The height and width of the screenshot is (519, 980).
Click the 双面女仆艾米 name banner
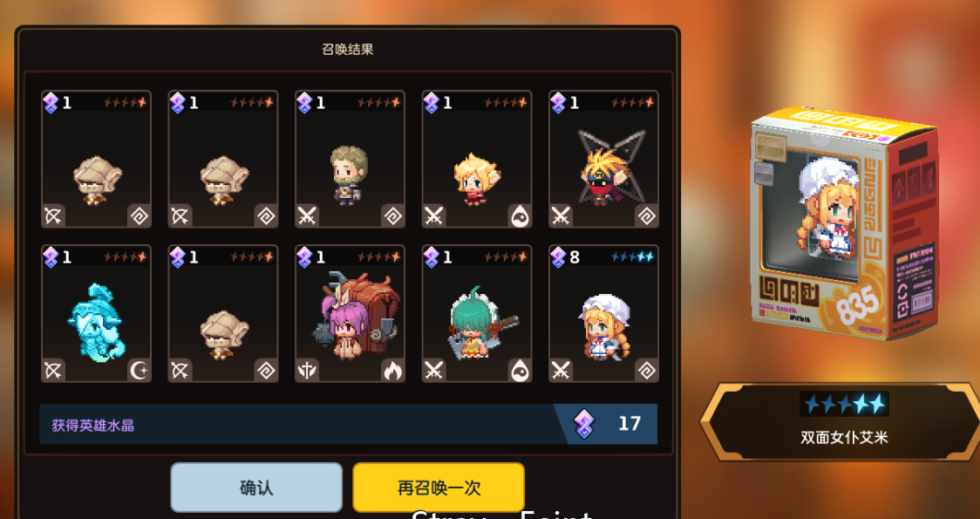point(844,422)
